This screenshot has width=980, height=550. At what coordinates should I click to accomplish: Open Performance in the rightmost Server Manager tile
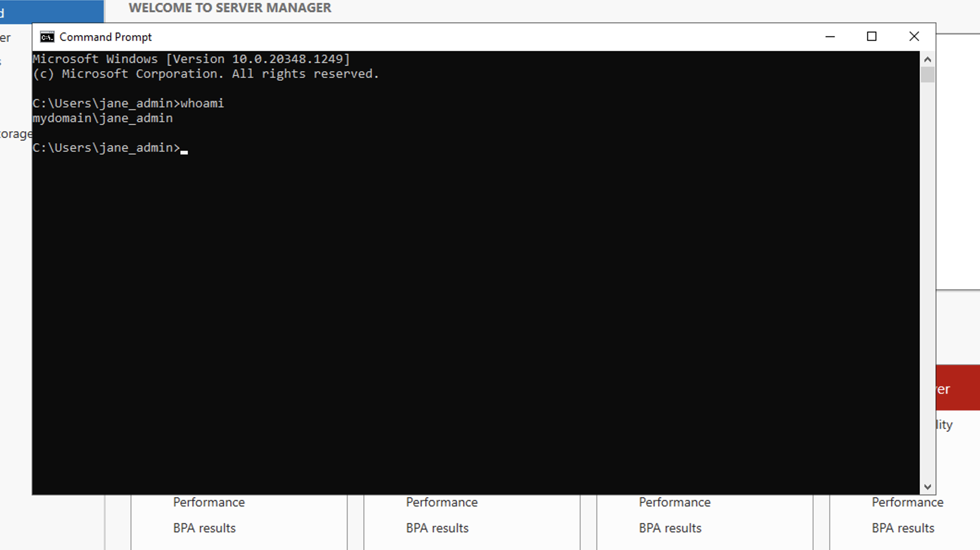pos(908,502)
